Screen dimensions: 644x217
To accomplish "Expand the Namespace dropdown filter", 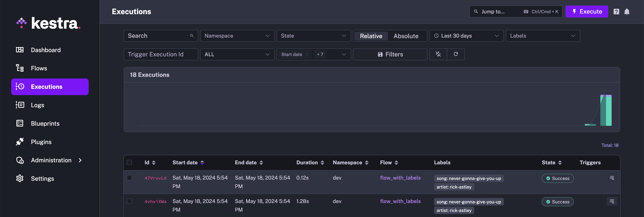I will pyautogui.click(x=237, y=36).
